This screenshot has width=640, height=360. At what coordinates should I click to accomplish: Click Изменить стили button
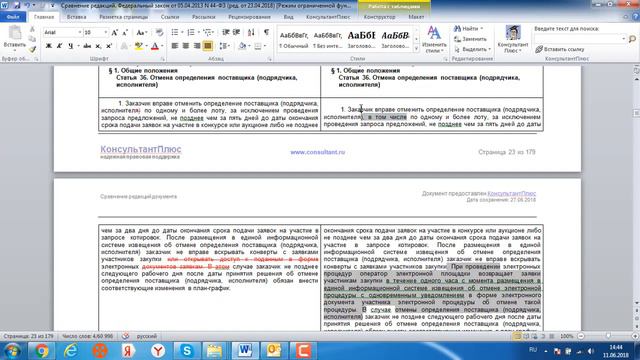click(x=434, y=40)
